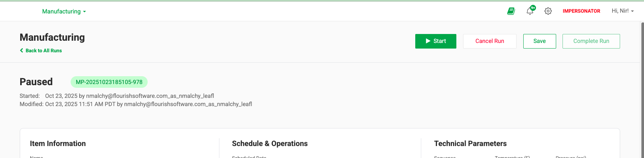
Task: Click the play icon on Start
Action: 428,41
